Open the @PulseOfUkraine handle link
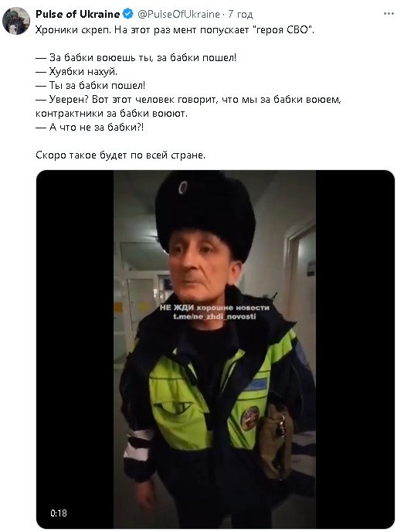Screen dimensions: 404x532 (x=178, y=14)
